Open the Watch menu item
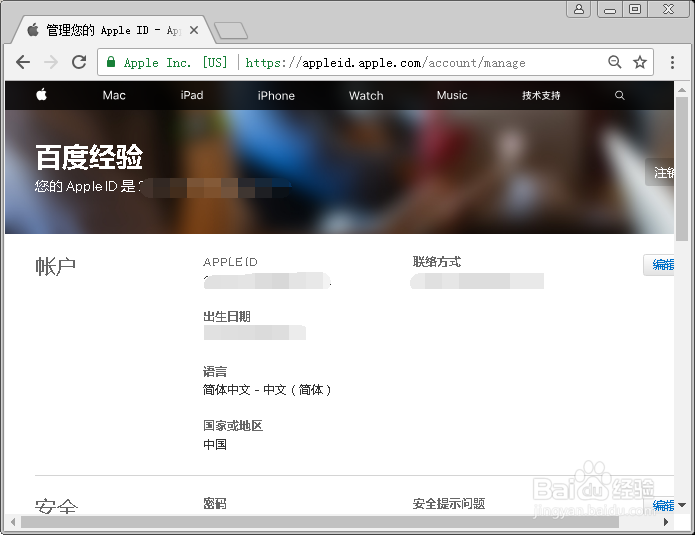This screenshot has height=535, width=695. click(x=366, y=95)
